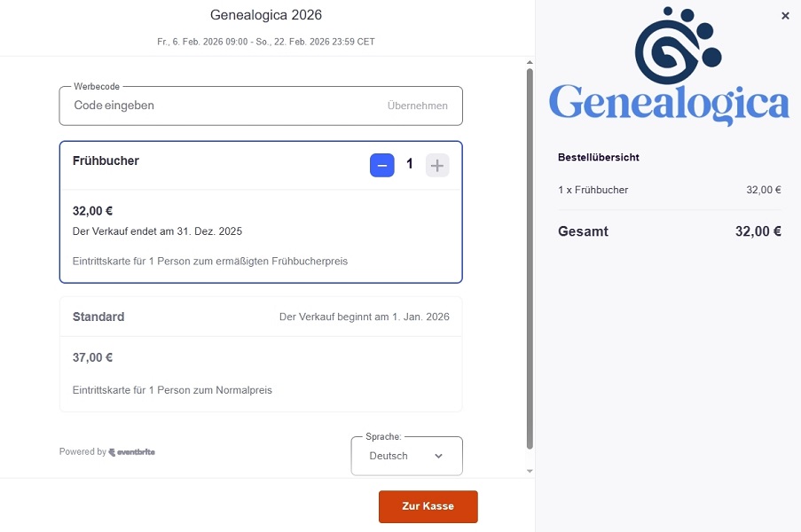
Task: Select the Standard ticket card
Action: pos(260,353)
